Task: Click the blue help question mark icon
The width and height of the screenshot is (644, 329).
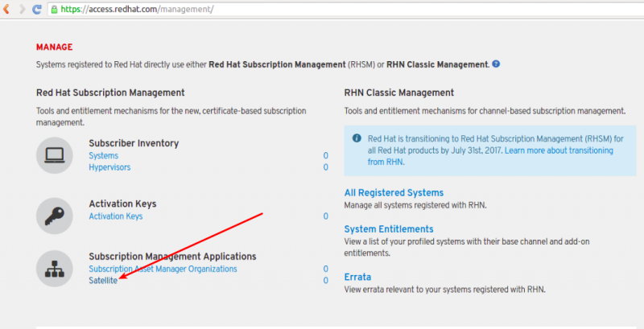Action: [496, 64]
